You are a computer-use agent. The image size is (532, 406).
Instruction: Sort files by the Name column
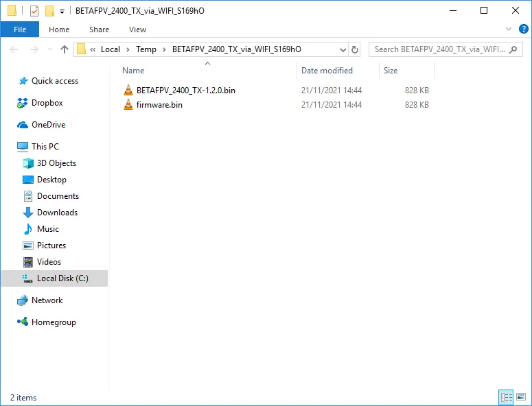tap(133, 71)
